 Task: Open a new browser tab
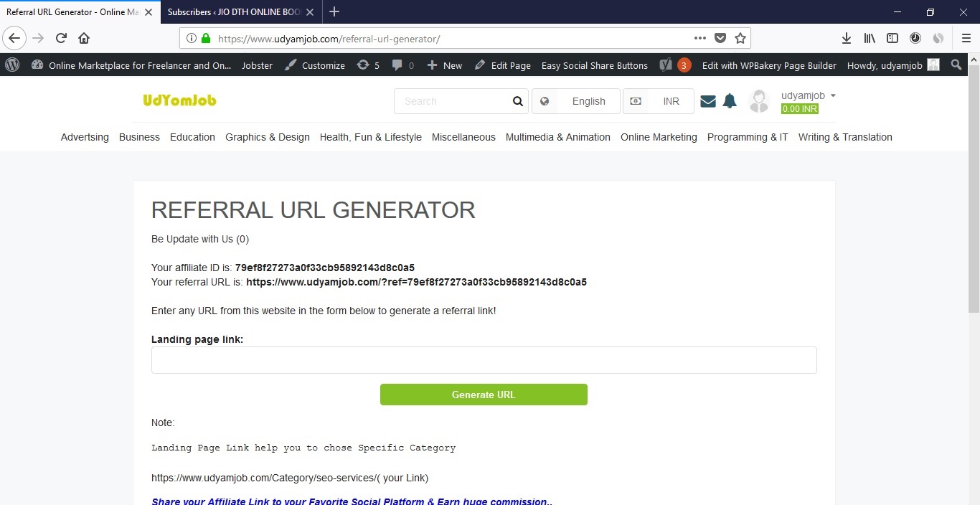pyautogui.click(x=334, y=11)
